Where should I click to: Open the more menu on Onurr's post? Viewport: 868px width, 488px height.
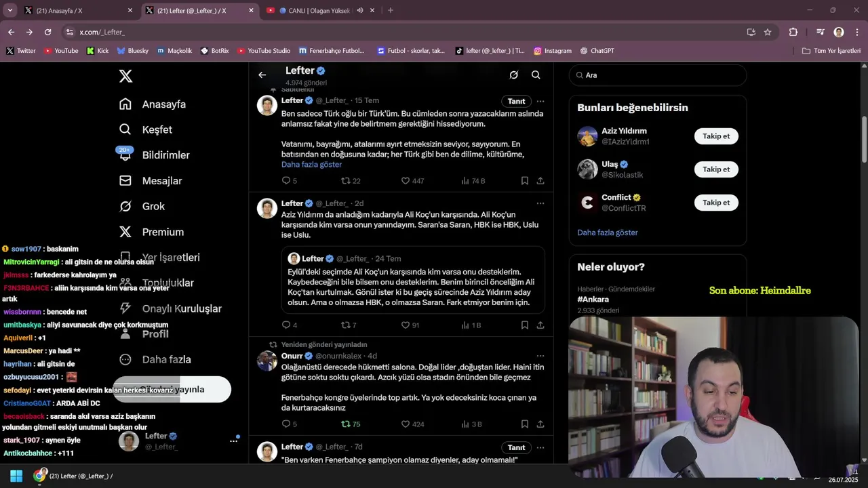[x=540, y=356]
